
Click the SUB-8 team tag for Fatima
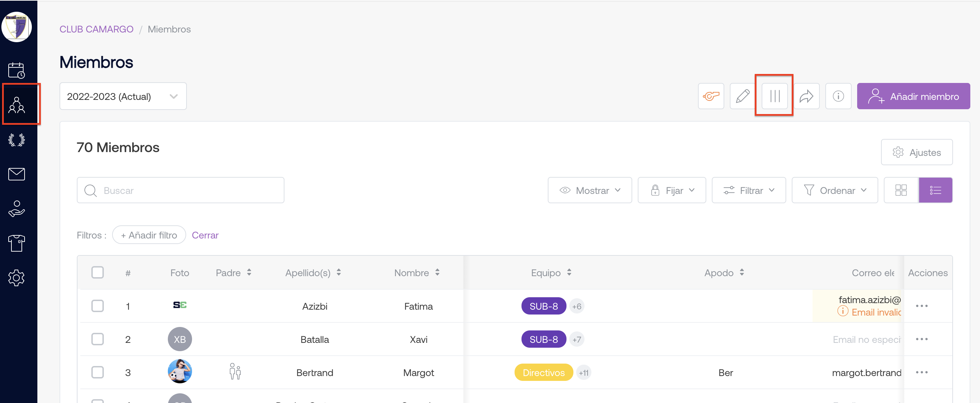coord(544,306)
